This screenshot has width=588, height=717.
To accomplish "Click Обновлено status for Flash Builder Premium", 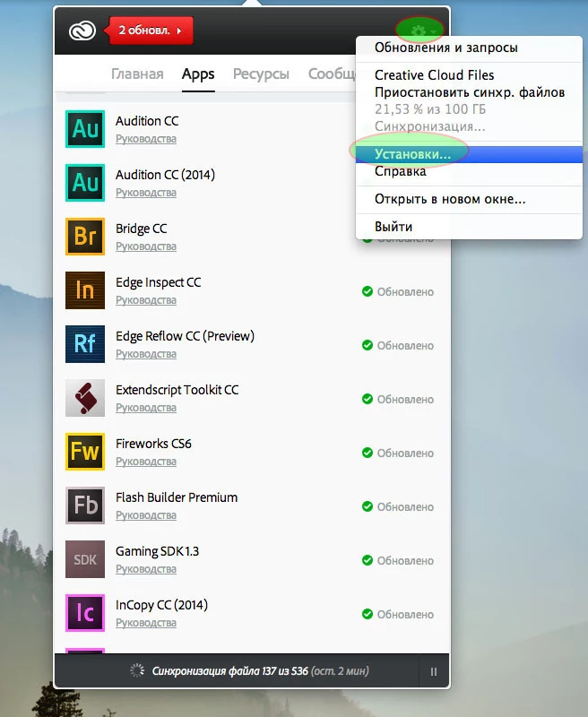I will point(398,506).
